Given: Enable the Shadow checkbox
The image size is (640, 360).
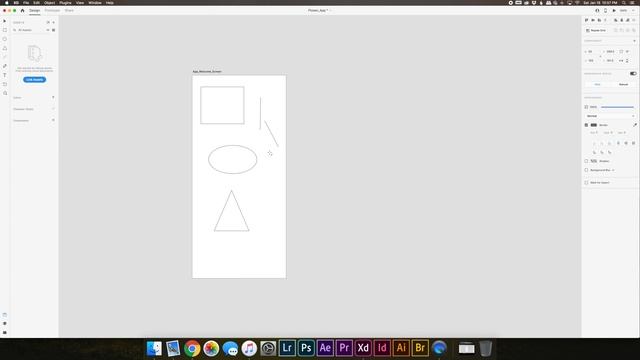Looking at the screenshot, I should tap(587, 161).
